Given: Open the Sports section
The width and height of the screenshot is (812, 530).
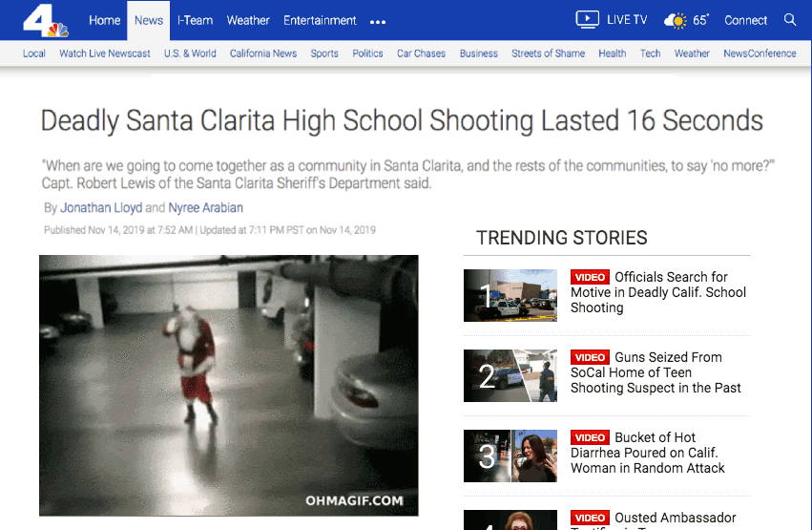Looking at the screenshot, I should (324, 53).
